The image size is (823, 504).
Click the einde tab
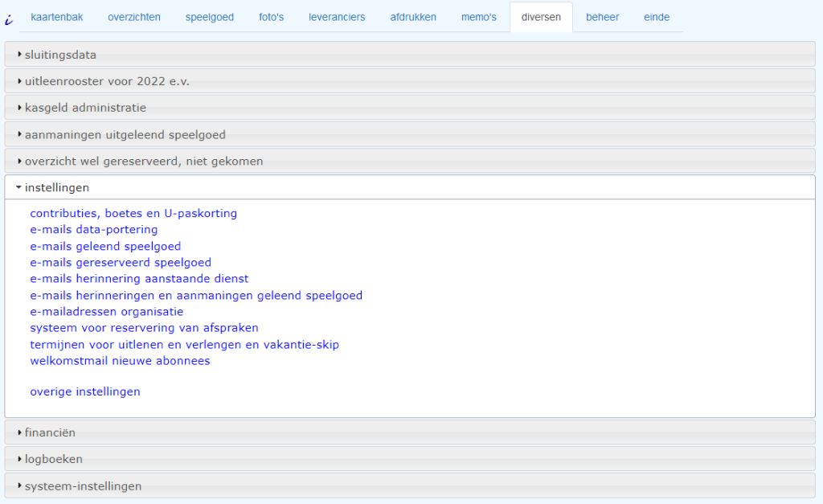click(x=657, y=18)
